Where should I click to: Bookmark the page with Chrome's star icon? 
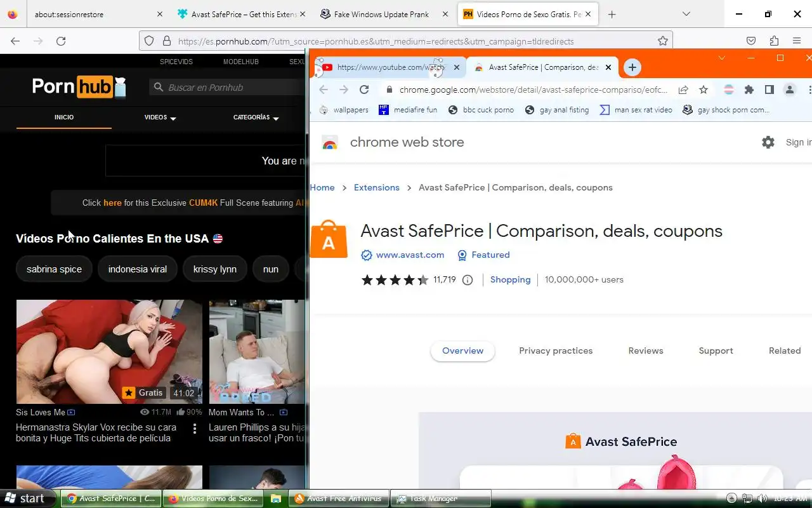(704, 90)
